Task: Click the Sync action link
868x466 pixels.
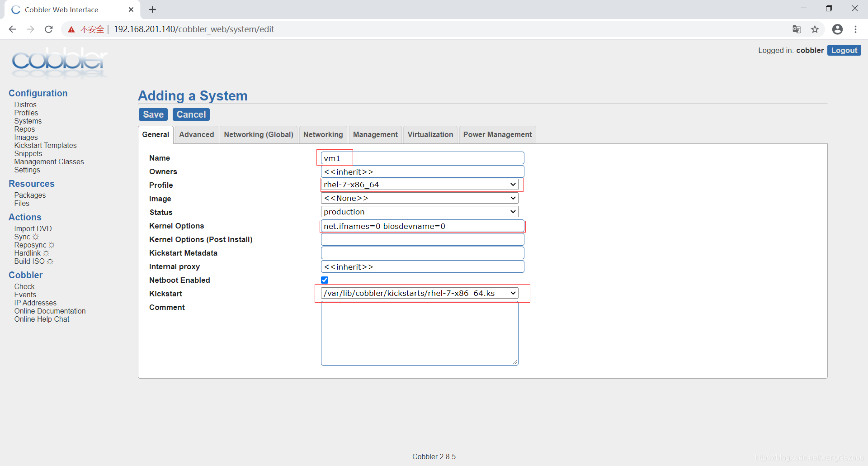Action: 22,237
